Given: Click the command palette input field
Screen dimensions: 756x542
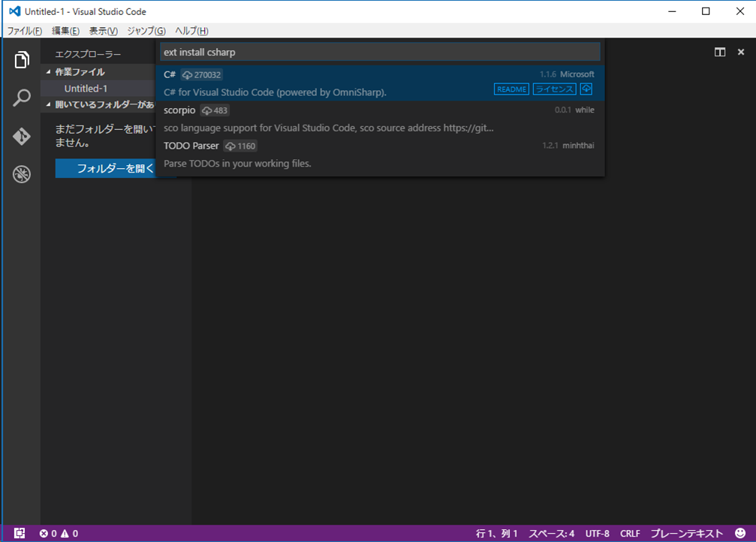Looking at the screenshot, I should pyautogui.click(x=380, y=52).
